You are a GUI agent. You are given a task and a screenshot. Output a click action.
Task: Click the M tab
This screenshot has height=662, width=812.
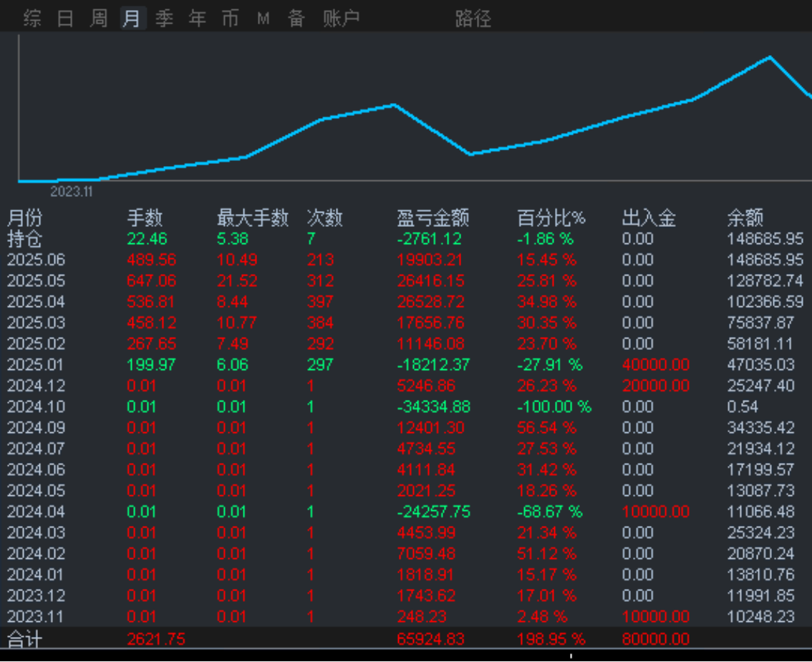click(x=264, y=19)
